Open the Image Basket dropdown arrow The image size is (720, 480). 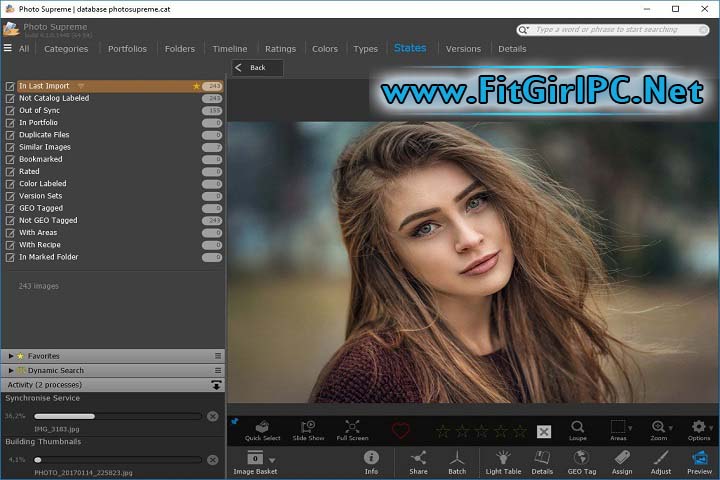pos(272,460)
